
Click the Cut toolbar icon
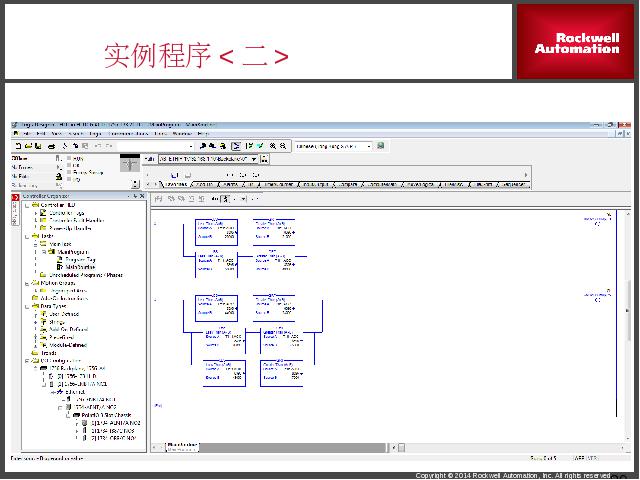pyautogui.click(x=65, y=146)
